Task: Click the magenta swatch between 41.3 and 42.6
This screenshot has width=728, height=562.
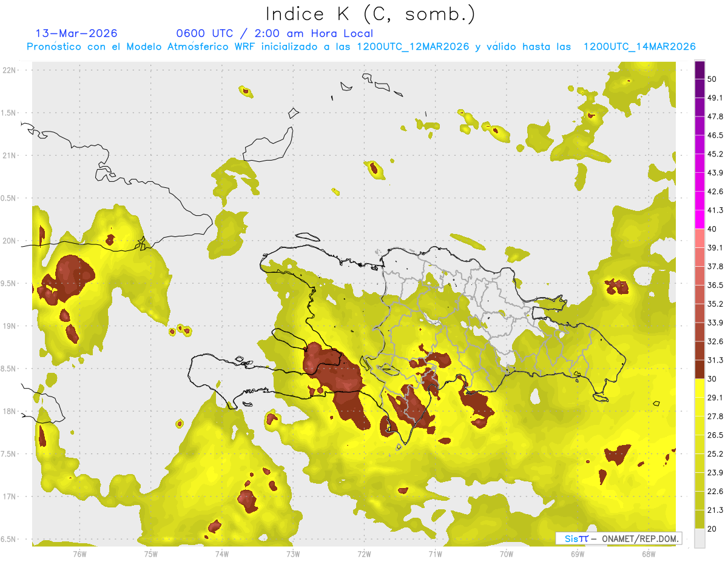Action: [x=699, y=201]
